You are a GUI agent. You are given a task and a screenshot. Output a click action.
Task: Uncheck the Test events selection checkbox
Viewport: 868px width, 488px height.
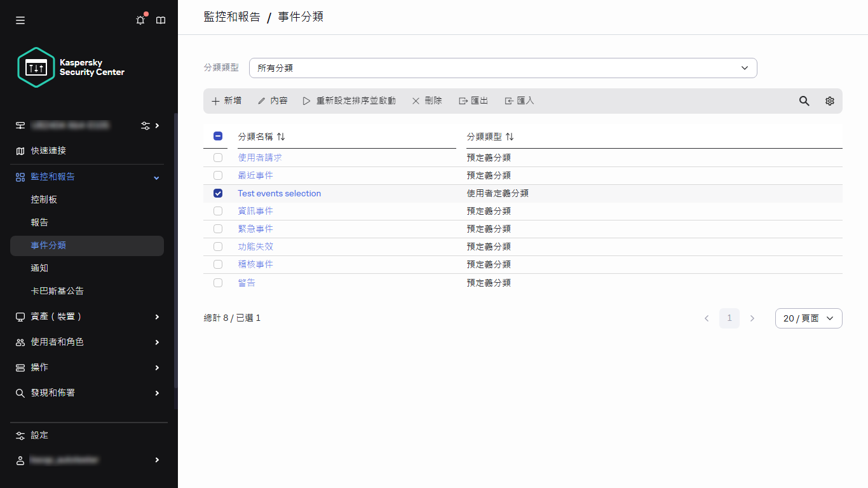tap(218, 193)
